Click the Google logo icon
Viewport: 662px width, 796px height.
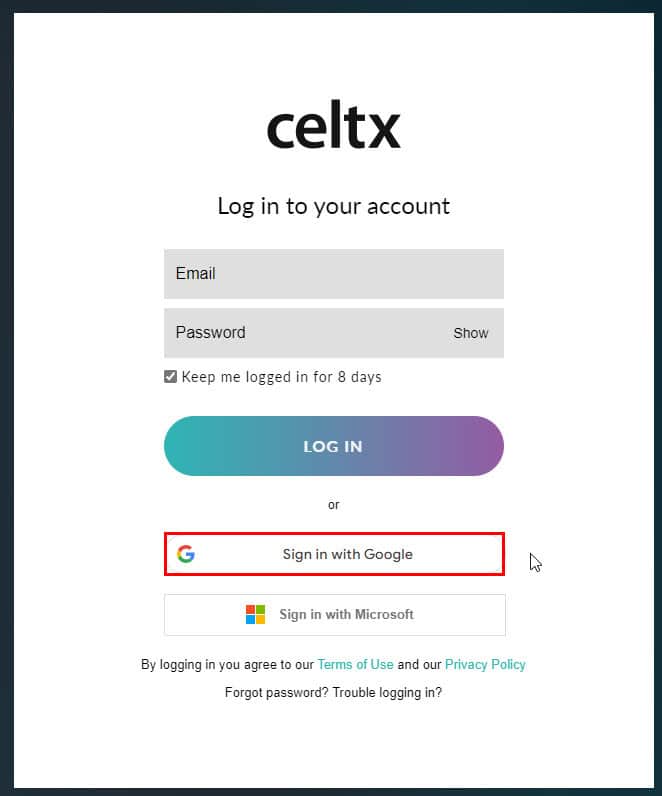pos(186,554)
